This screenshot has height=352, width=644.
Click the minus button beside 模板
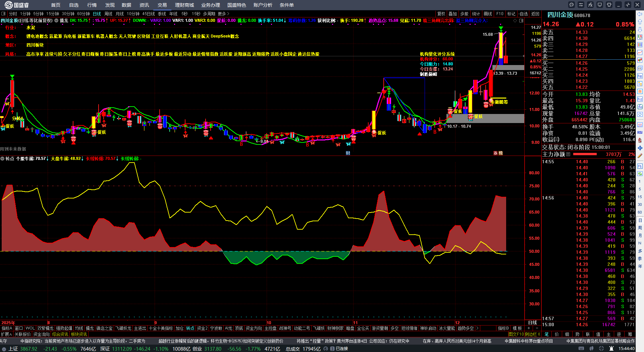pos(537,328)
